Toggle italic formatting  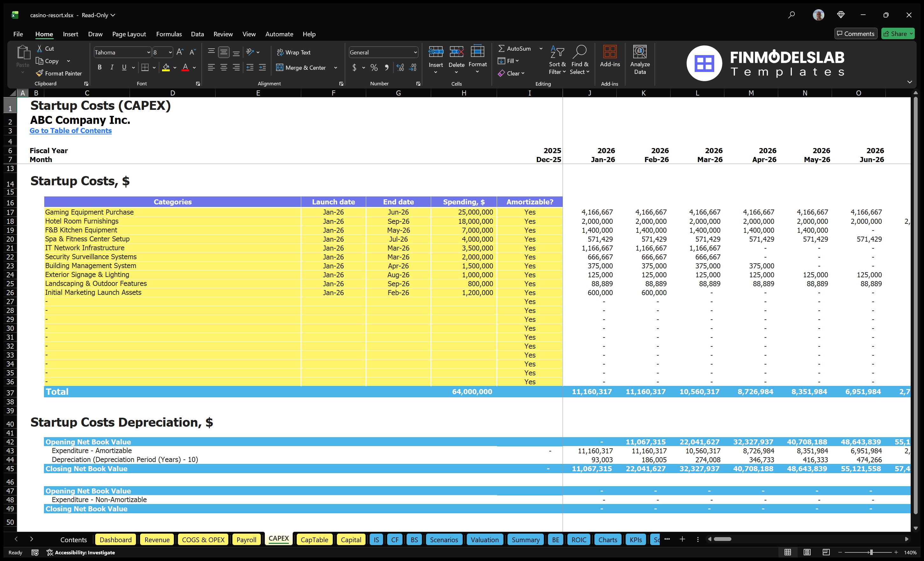[111, 67]
